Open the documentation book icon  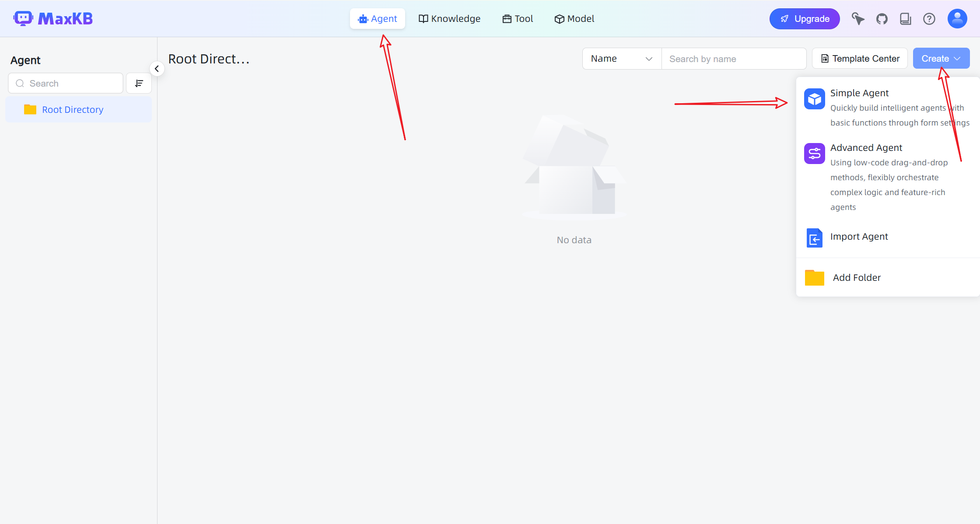click(x=905, y=19)
